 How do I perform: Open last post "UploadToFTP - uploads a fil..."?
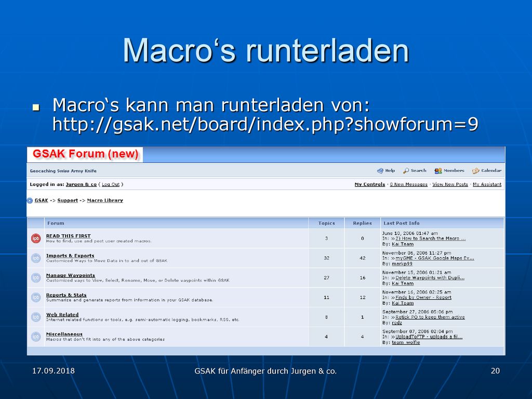pyautogui.click(x=429, y=337)
